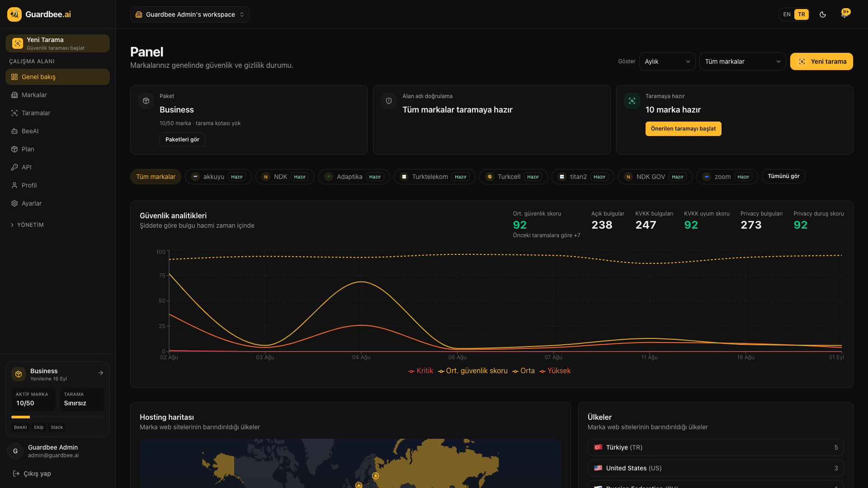Image resolution: width=868 pixels, height=488 pixels.
Task: Click the 04 Ağu chart date label
Action: pos(361,357)
